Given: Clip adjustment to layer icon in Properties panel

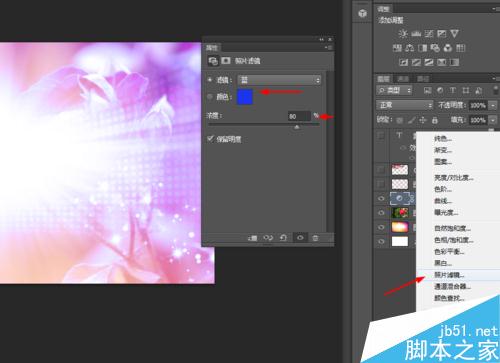Looking at the screenshot, I should pyautogui.click(x=252, y=238).
